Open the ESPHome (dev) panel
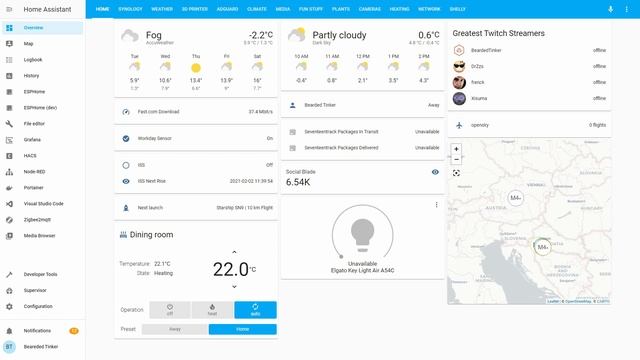Image resolution: width=640 pixels, height=360 pixels. (42, 108)
